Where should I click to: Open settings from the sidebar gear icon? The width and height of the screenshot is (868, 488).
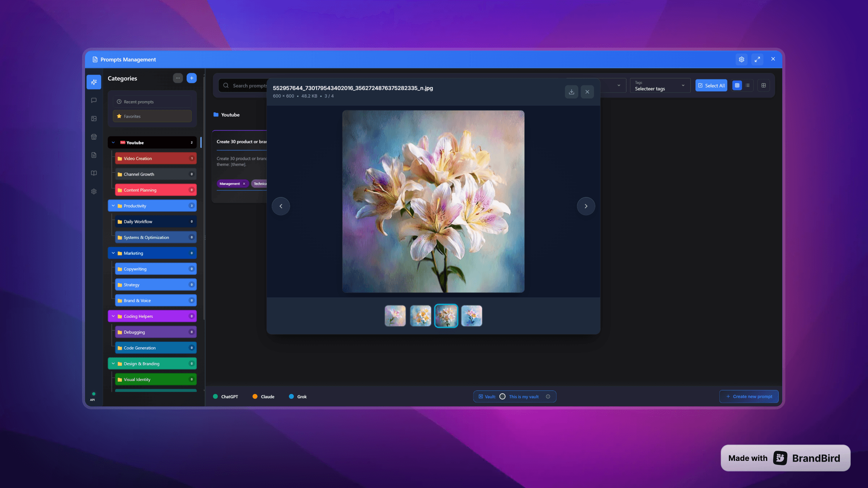[94, 191]
